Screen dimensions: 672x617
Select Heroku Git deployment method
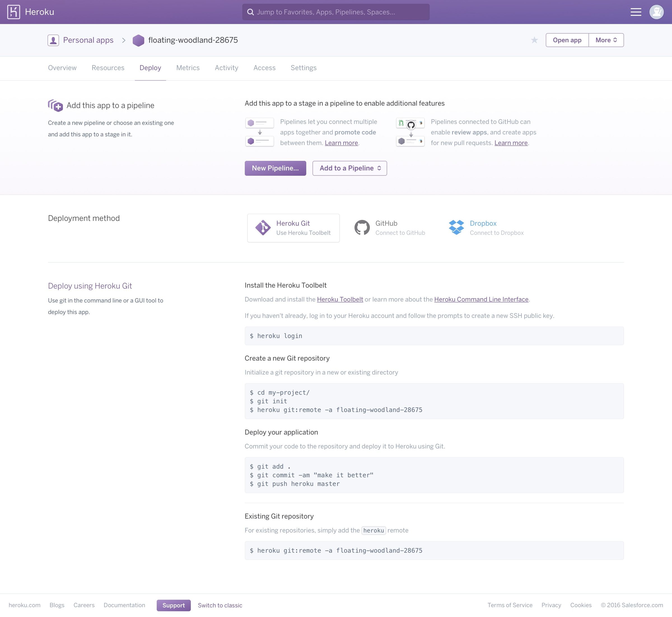(x=293, y=228)
